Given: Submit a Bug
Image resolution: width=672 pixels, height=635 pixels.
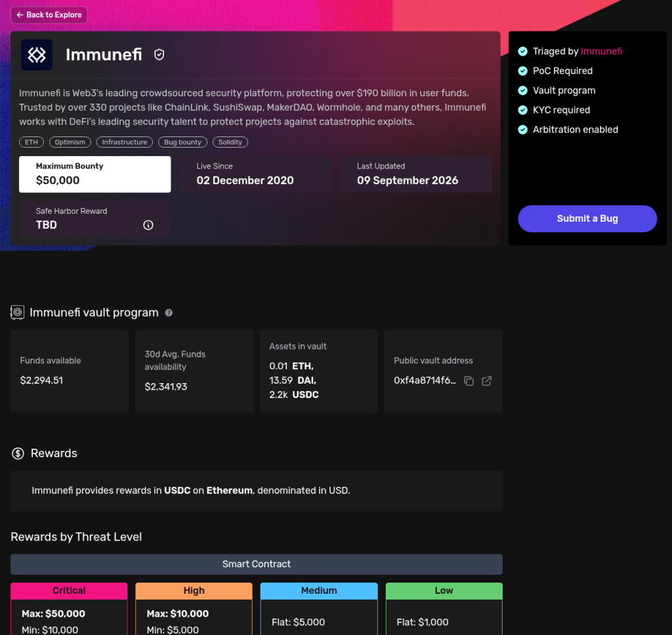Looking at the screenshot, I should click(x=587, y=218).
